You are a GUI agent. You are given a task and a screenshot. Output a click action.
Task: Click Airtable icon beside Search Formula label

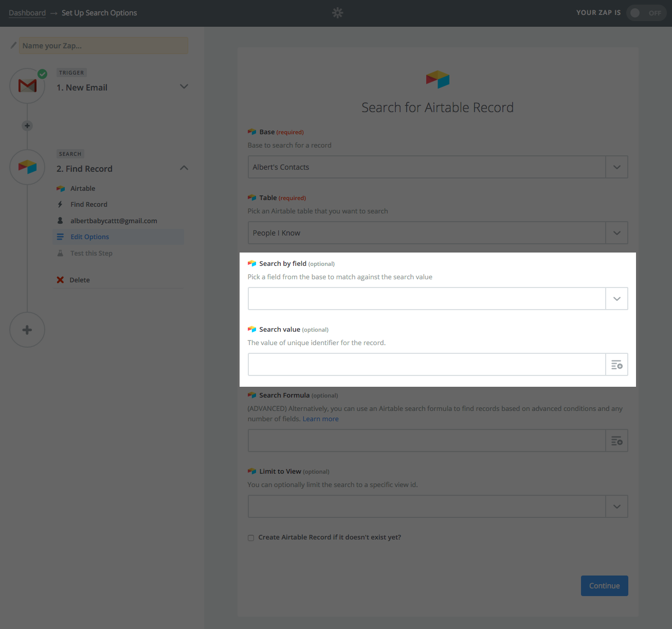pos(252,396)
